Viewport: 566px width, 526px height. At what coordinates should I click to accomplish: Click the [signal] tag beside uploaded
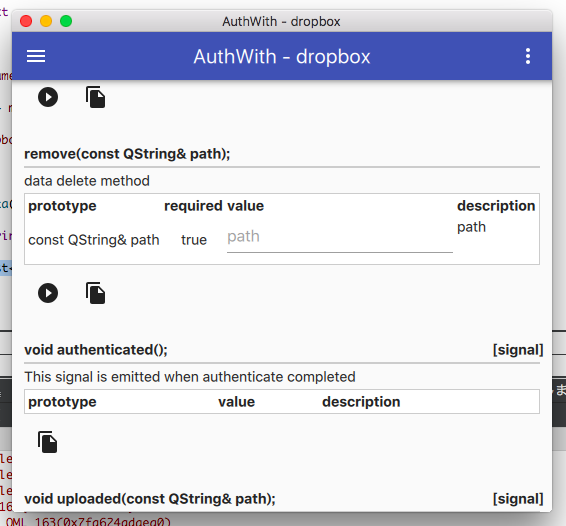point(518,499)
